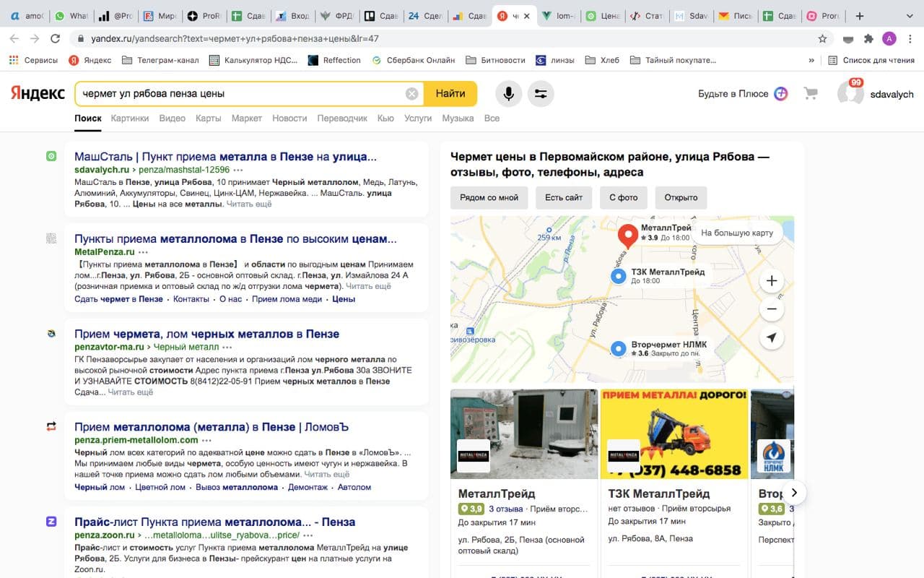
Task: Reload the page
Action: pos(56,38)
